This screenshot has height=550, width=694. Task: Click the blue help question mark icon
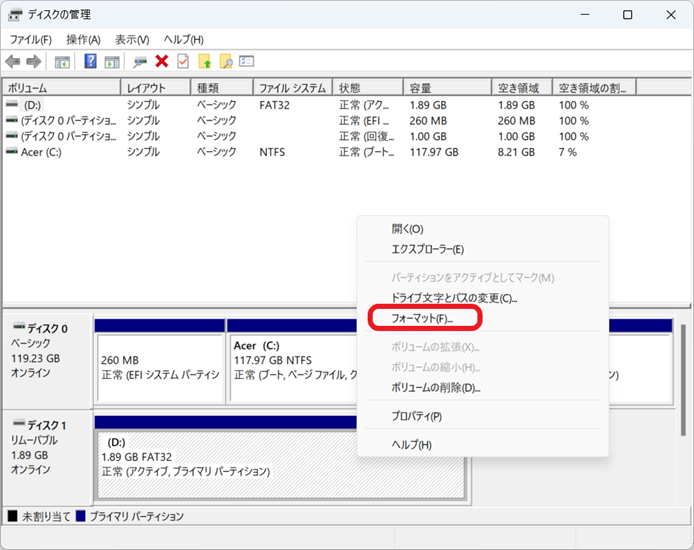click(90, 62)
